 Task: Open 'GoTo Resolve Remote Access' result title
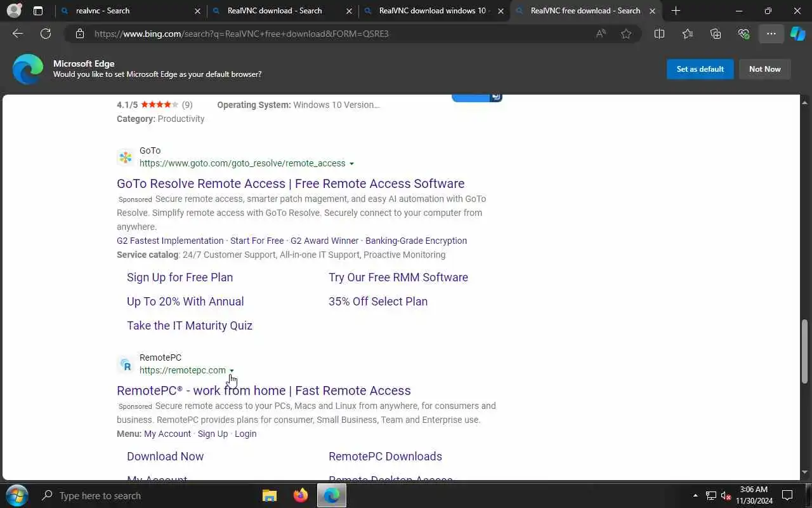[291, 184]
